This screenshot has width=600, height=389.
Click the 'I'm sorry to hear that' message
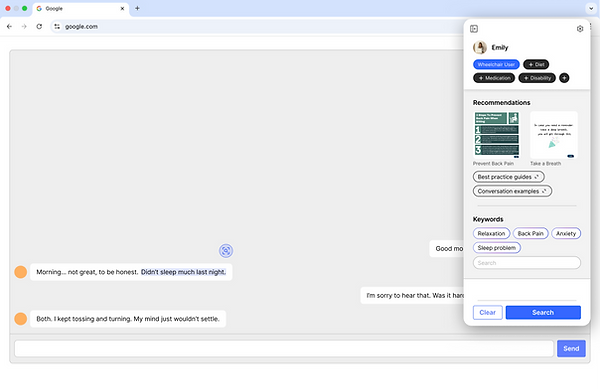point(412,295)
